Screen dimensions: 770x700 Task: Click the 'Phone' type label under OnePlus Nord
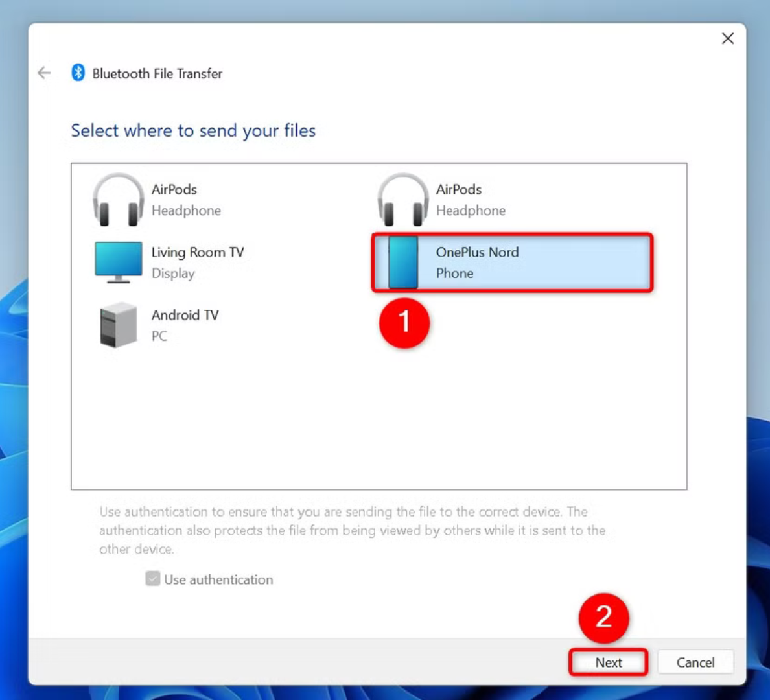pyautogui.click(x=455, y=273)
